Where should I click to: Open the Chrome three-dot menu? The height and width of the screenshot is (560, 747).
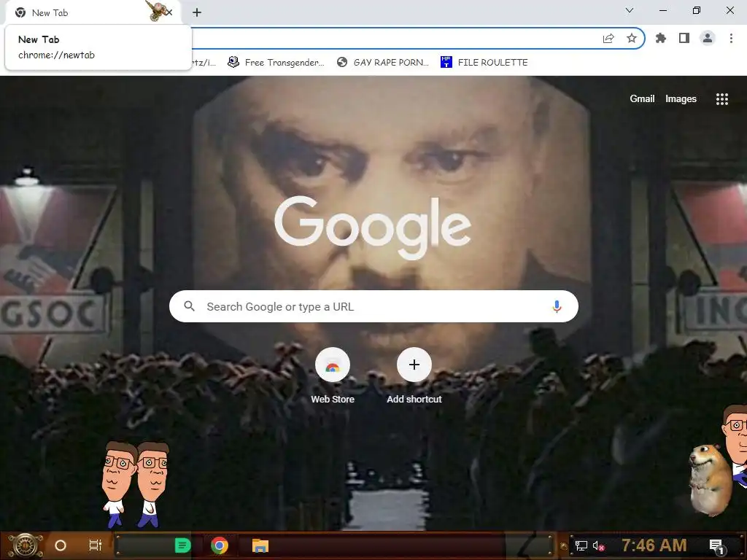click(731, 38)
